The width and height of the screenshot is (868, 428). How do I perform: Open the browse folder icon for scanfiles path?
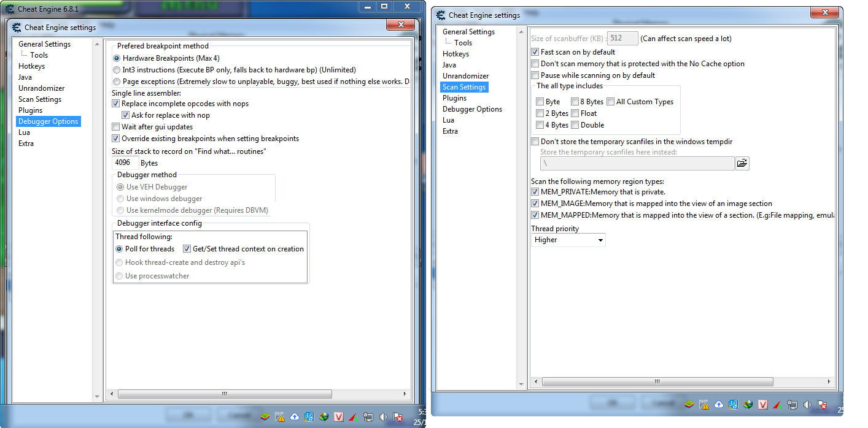click(x=742, y=163)
